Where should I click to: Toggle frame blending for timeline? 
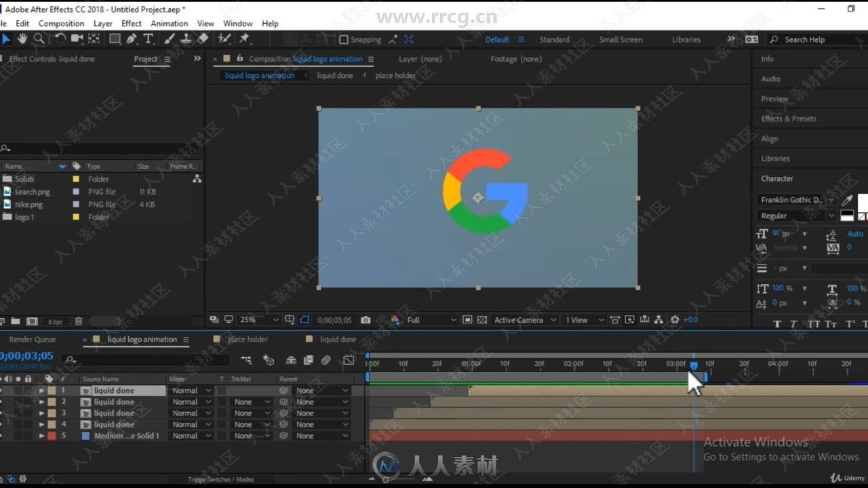(309, 360)
